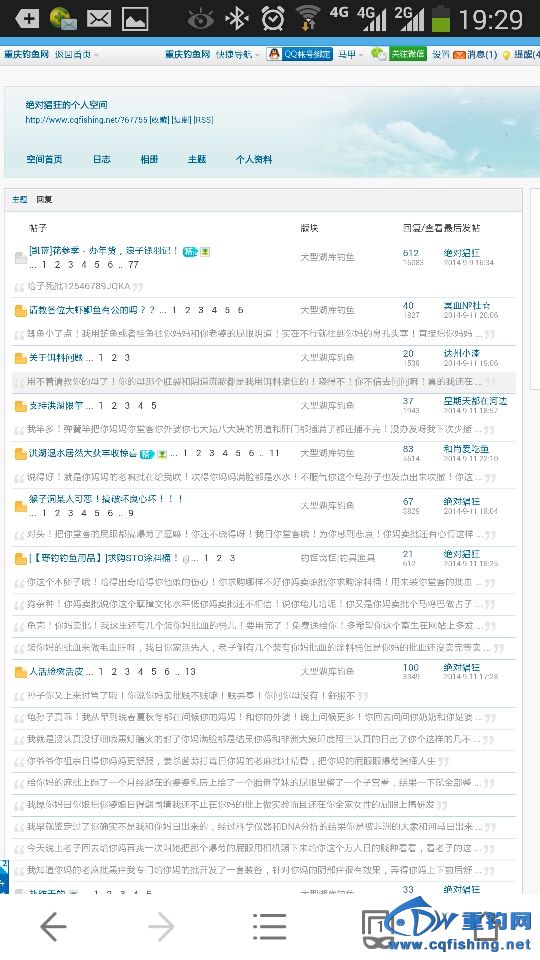Tap the plus notification icon in status bar
The height and width of the screenshot is (960, 540).
[27, 19]
